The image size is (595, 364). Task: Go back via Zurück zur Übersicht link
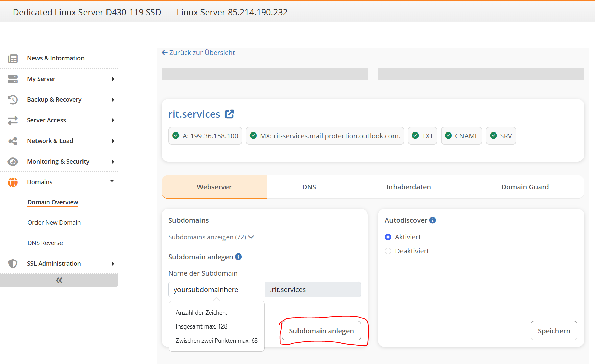198,53
